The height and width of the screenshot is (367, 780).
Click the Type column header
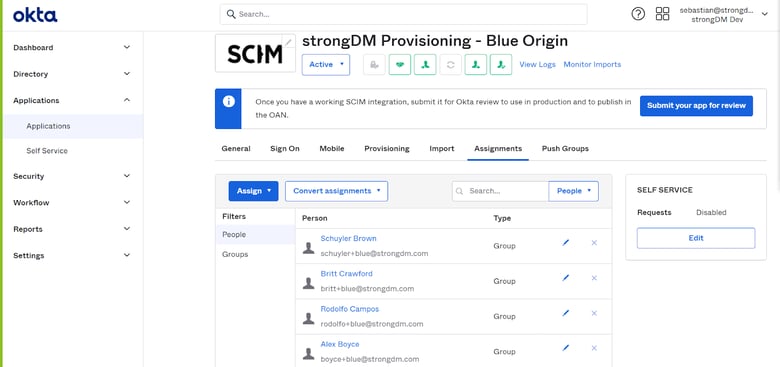pos(502,218)
